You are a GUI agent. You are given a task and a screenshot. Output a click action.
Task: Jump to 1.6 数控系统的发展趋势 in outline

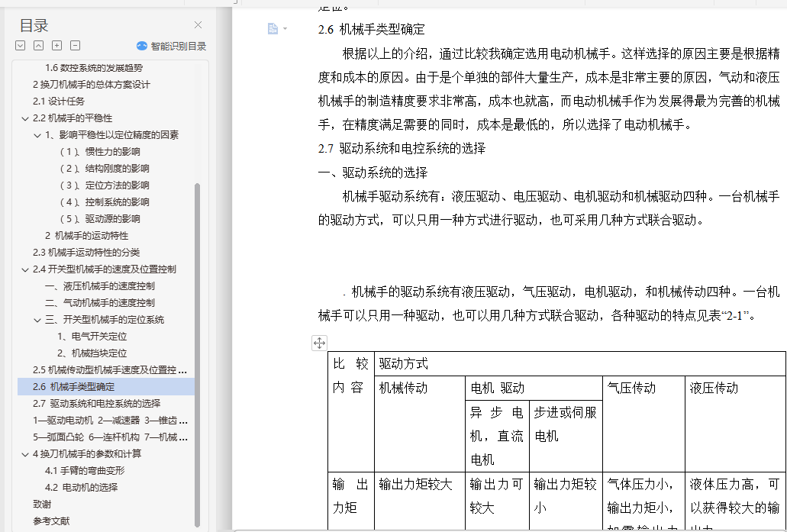coord(94,68)
